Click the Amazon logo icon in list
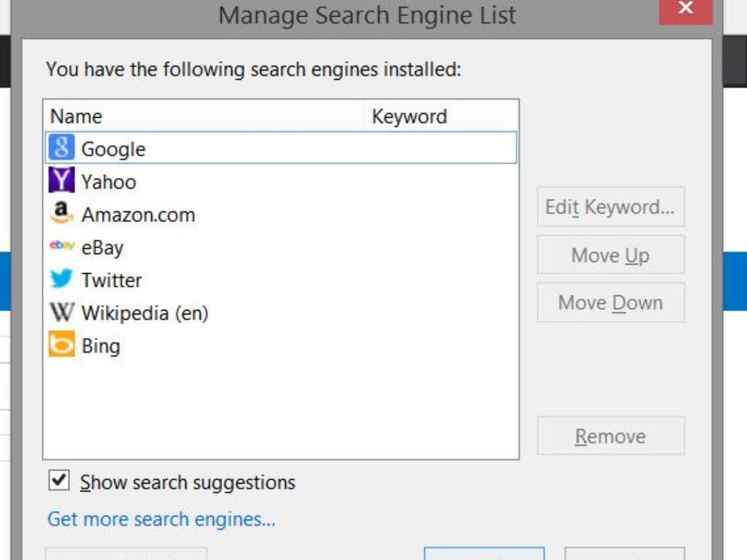 click(x=62, y=213)
